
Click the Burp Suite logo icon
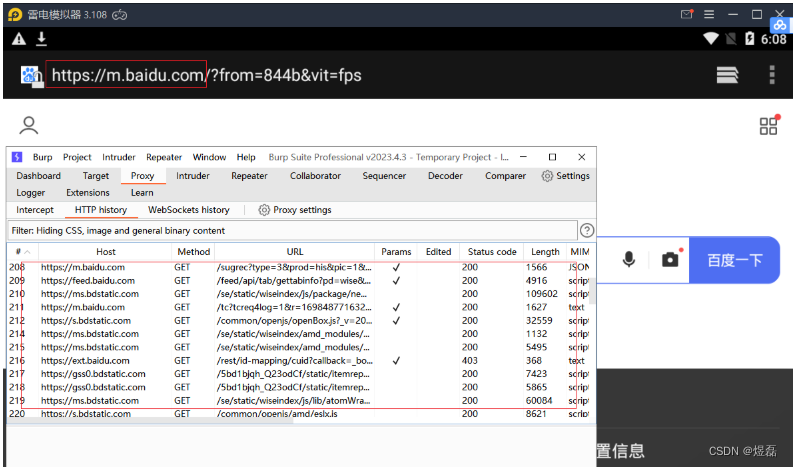pos(17,157)
